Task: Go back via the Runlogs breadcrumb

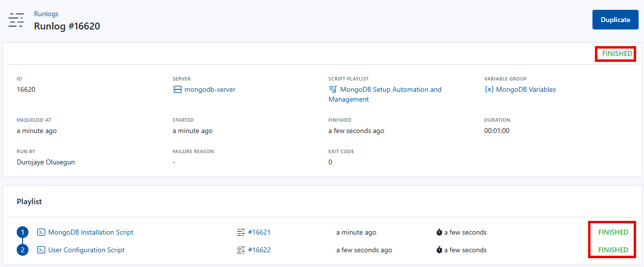Action: (46, 14)
